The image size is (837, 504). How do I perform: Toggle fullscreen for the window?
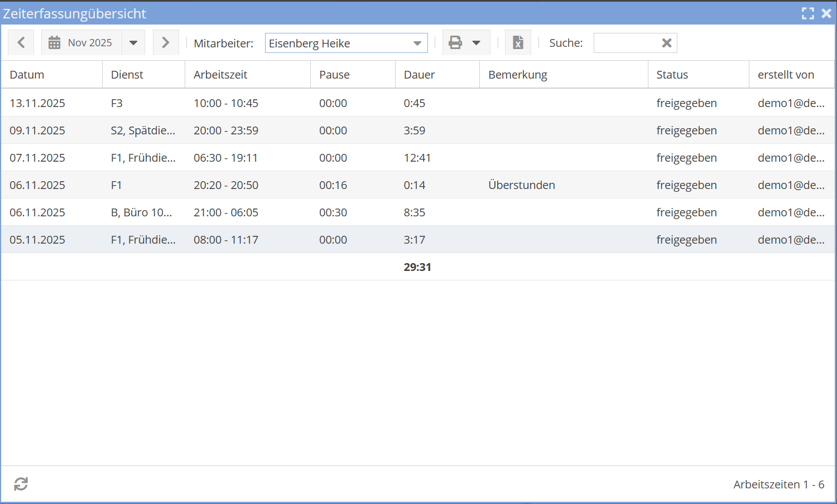[x=807, y=13]
